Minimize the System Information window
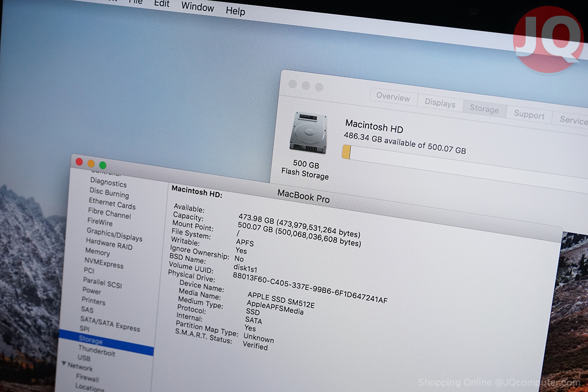The height and width of the screenshot is (392, 588). pos(91,163)
